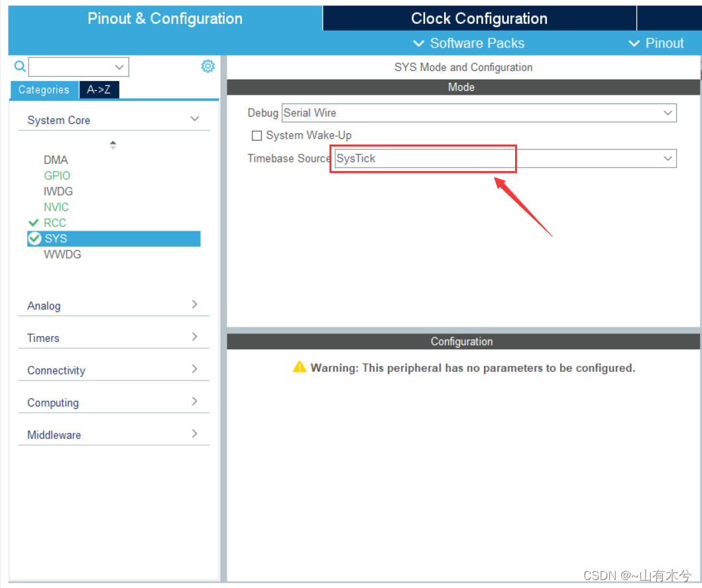
Task: Enable the System Wake-Up checkbox
Action: tap(257, 135)
